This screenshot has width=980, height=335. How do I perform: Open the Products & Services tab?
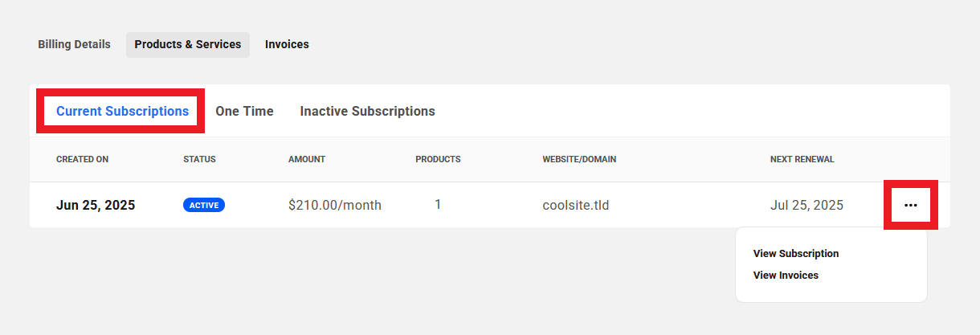pyautogui.click(x=188, y=45)
